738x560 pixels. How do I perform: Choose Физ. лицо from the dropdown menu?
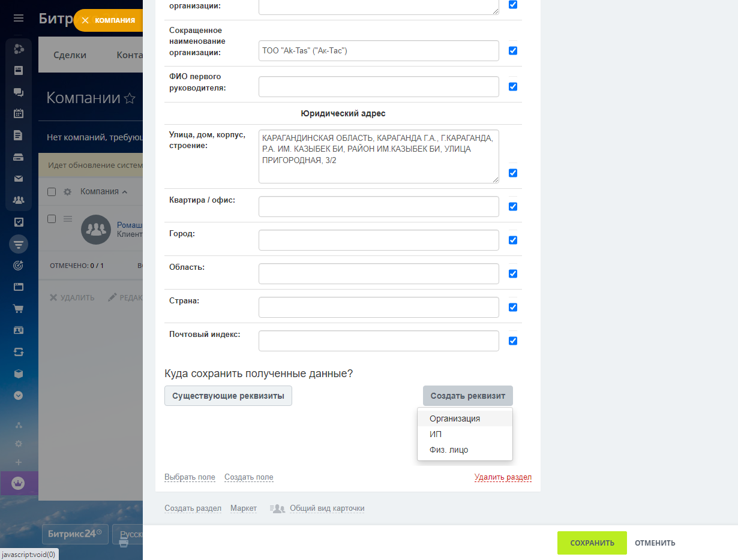465,450
